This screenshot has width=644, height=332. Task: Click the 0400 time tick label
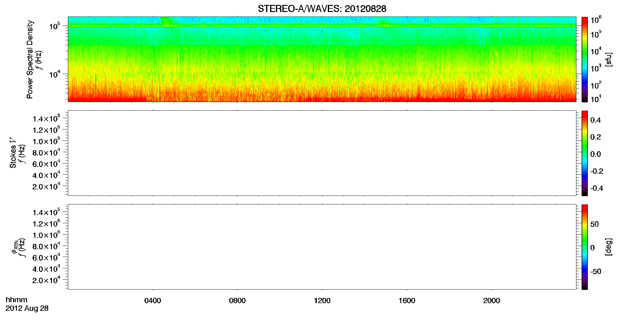coord(153,301)
